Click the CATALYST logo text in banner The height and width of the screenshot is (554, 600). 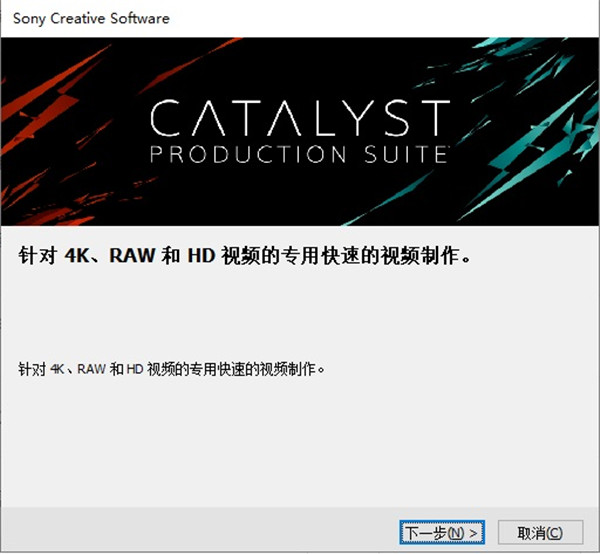tap(300, 118)
